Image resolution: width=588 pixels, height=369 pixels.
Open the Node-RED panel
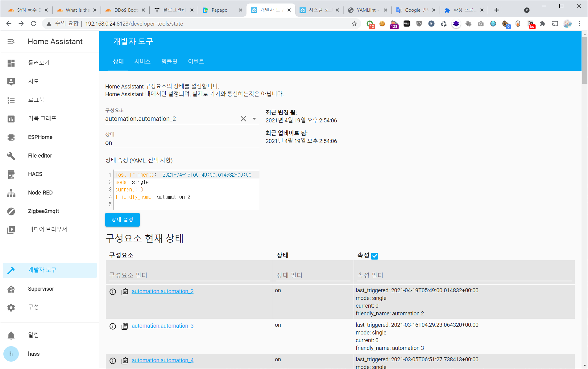click(x=40, y=192)
